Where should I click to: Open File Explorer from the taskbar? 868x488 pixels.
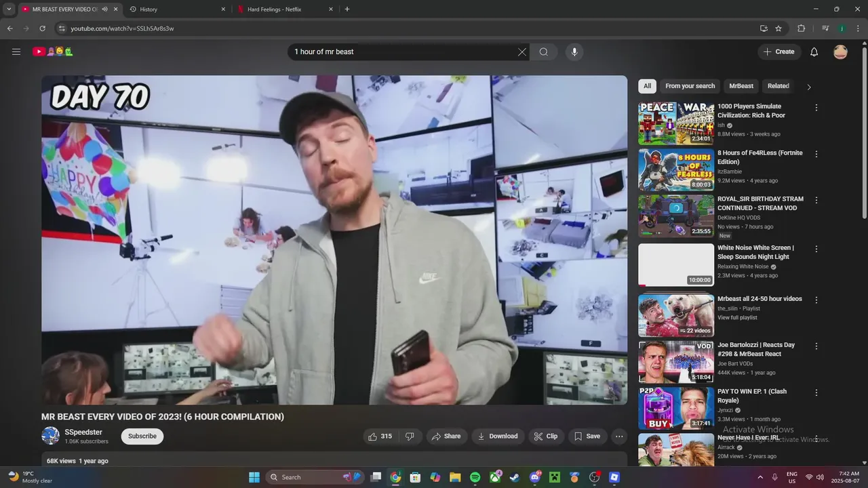(455, 477)
